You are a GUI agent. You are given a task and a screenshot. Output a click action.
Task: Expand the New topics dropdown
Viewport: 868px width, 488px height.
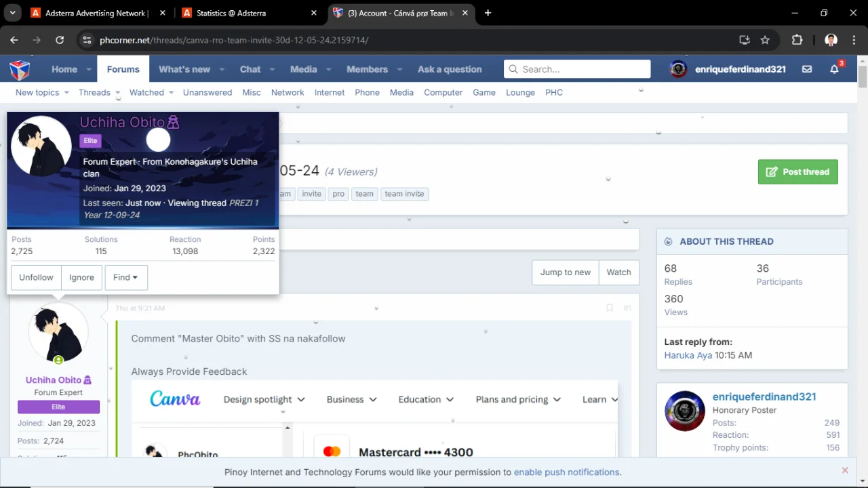pyautogui.click(x=66, y=93)
